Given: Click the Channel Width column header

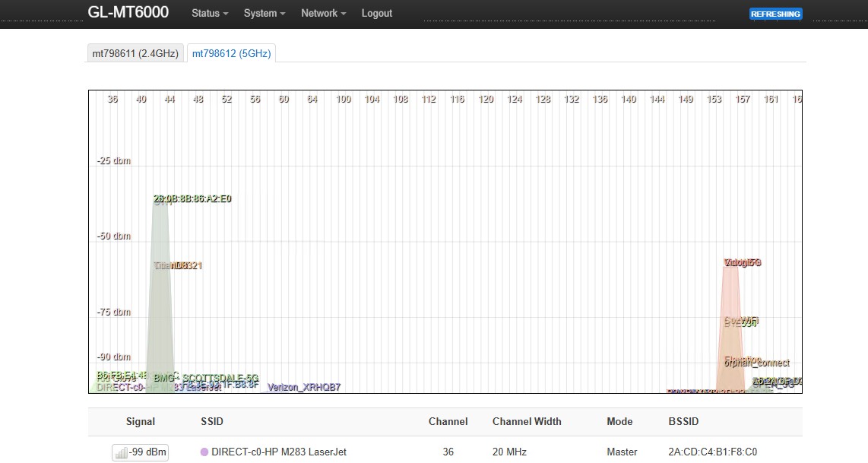Looking at the screenshot, I should tap(527, 421).
